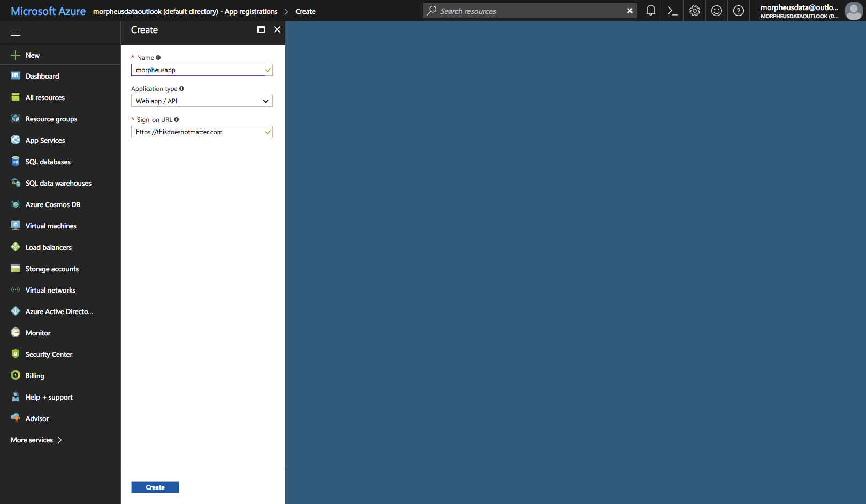
Task: Open Azure Cosmos DB icon
Action: (x=16, y=204)
